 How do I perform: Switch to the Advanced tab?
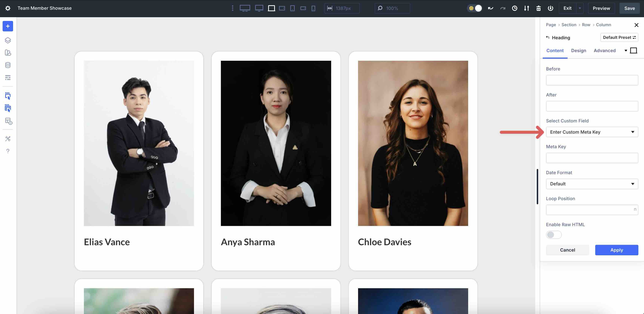coord(605,50)
